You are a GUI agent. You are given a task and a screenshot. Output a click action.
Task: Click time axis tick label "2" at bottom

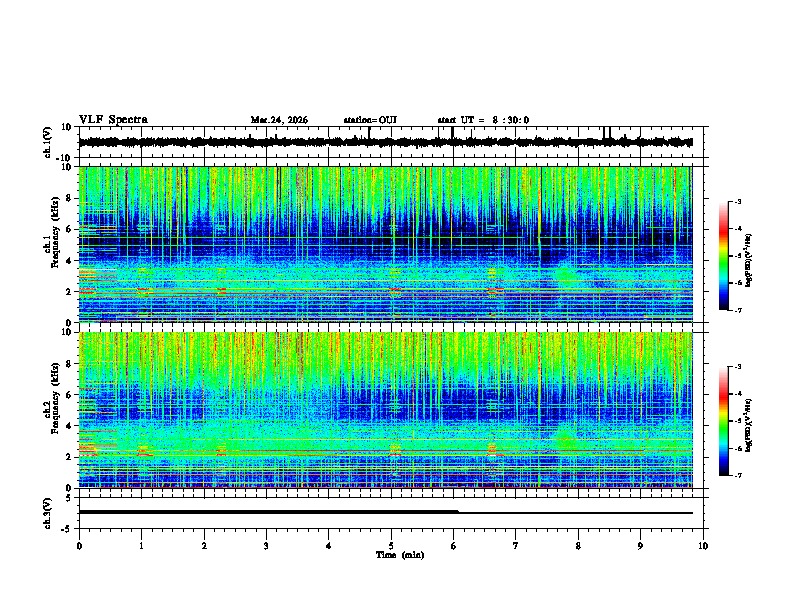204,546
